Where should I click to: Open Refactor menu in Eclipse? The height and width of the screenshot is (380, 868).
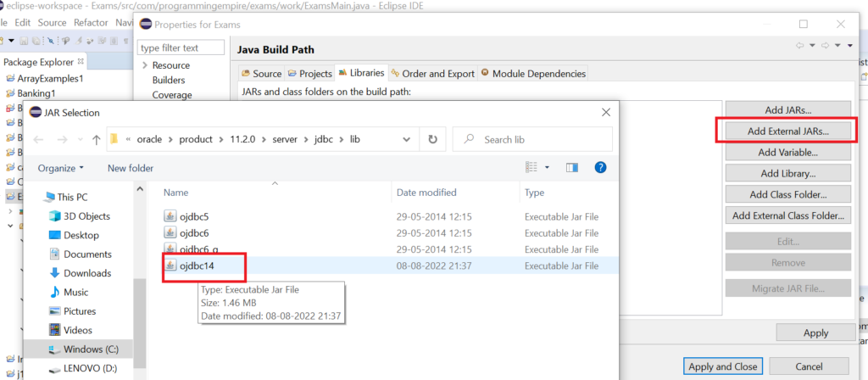pos(91,23)
